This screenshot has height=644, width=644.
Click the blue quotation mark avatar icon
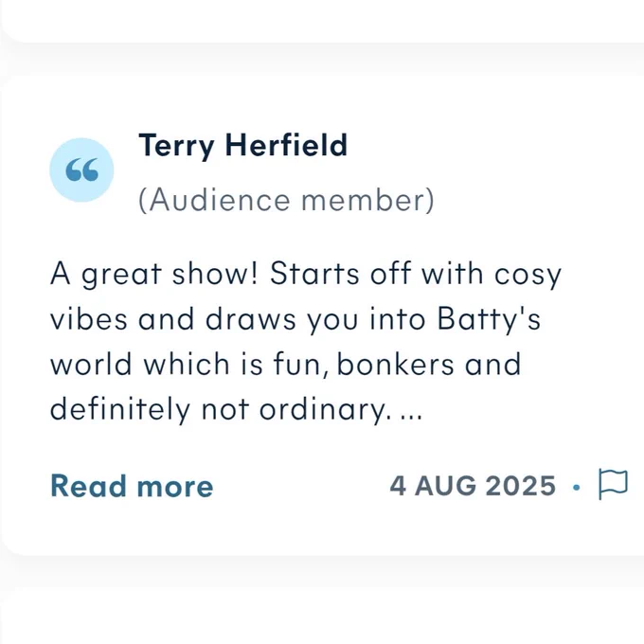click(81, 170)
